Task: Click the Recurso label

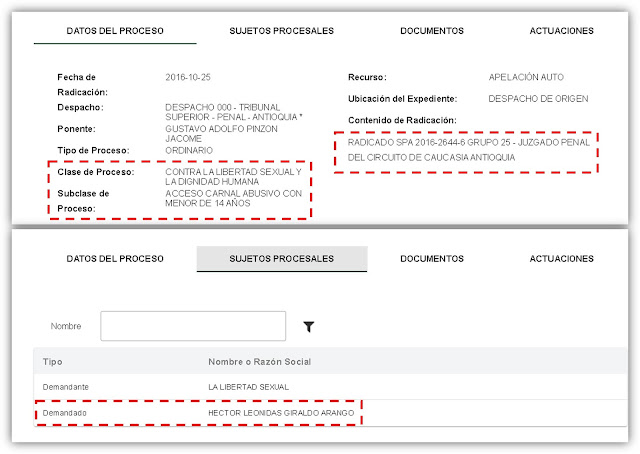Action: [367, 77]
